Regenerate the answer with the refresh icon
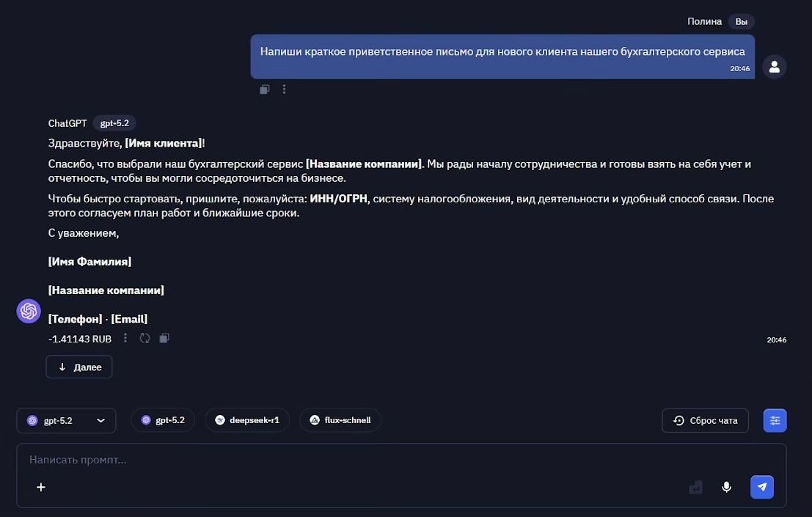This screenshot has width=812, height=517. 145,338
